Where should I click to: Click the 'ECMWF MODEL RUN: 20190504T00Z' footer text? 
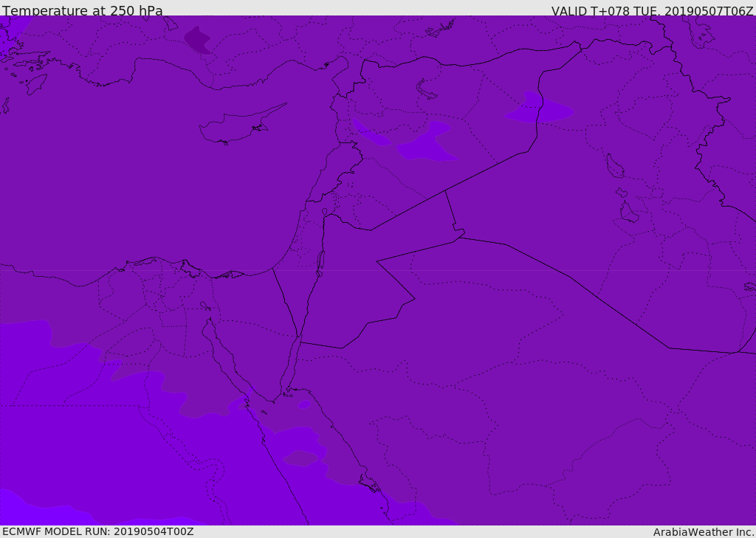pos(98,532)
